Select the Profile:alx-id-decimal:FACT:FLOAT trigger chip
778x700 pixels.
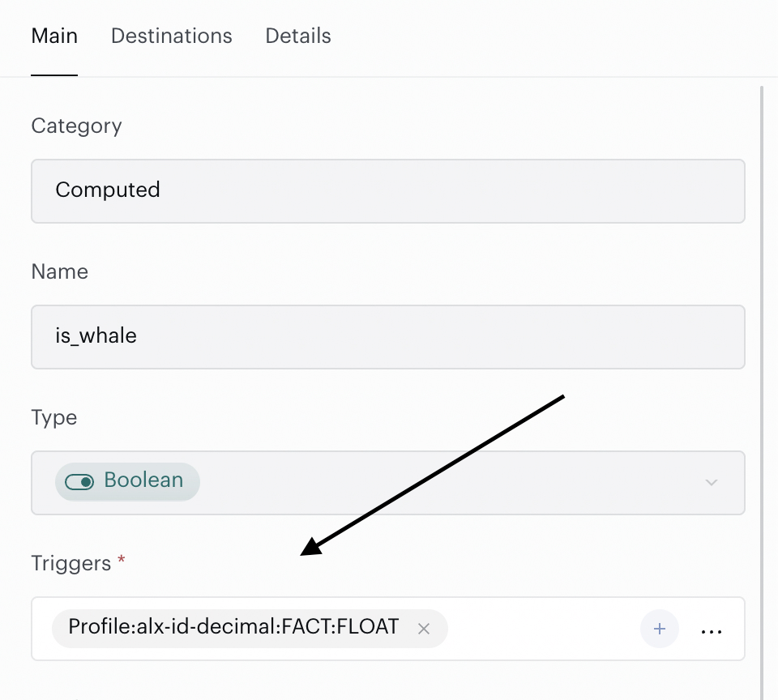(233, 628)
